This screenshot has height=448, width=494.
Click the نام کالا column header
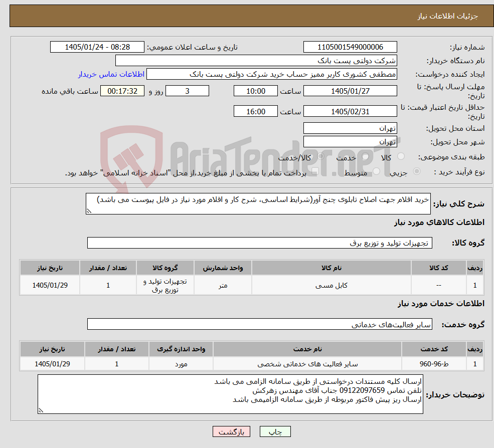[332, 268]
